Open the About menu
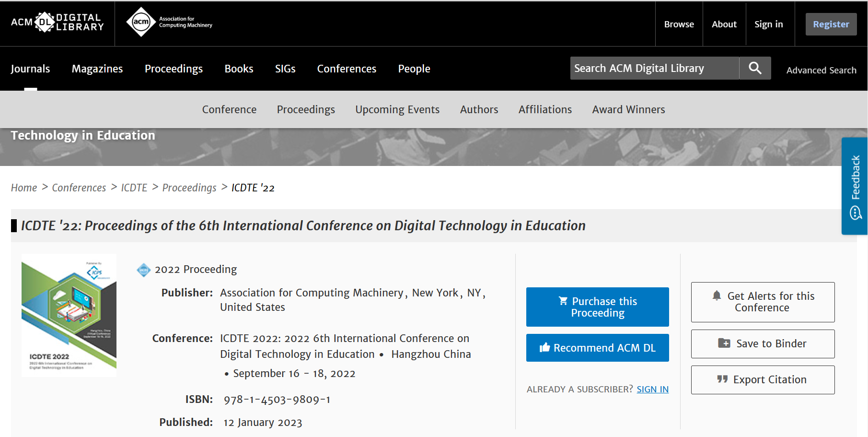 [724, 24]
